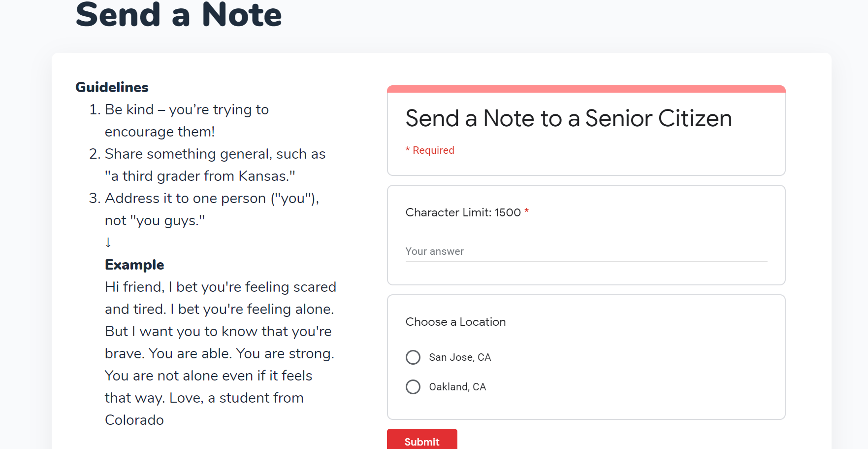Click the 'Send a Note' page heading

(x=179, y=15)
